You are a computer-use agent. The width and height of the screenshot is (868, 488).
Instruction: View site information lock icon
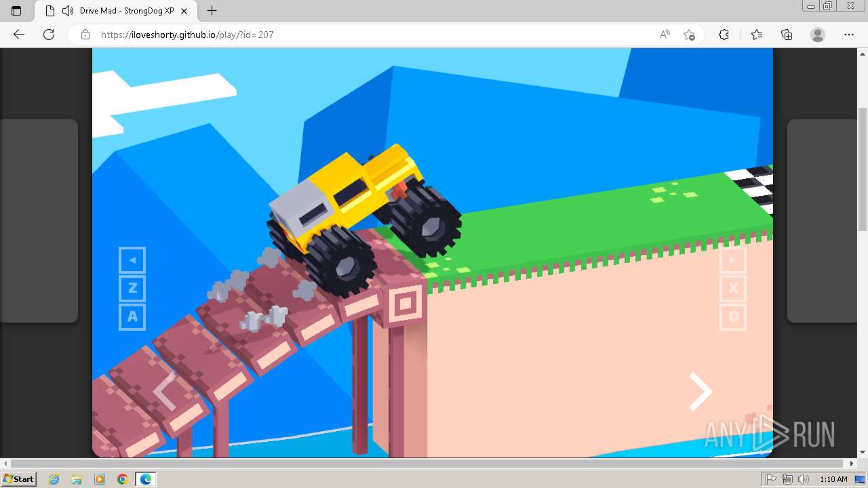(85, 35)
